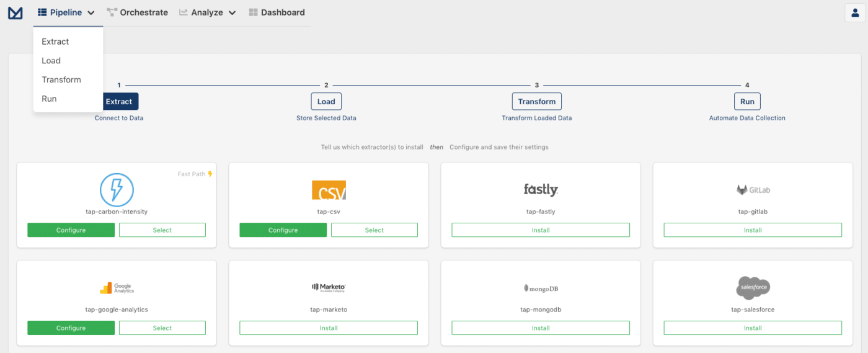This screenshot has width=868, height=353.
Task: Click the Google Analytics logo
Action: tap(117, 288)
